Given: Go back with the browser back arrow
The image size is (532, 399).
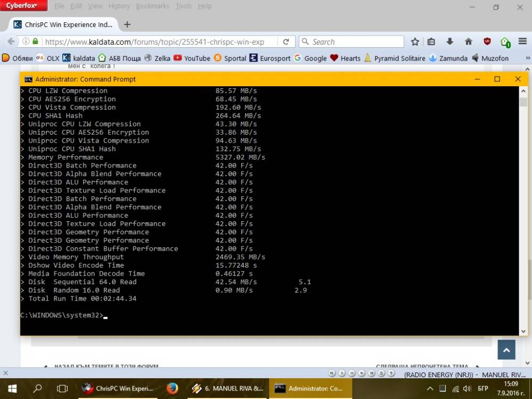Looking at the screenshot, I should 11,41.
